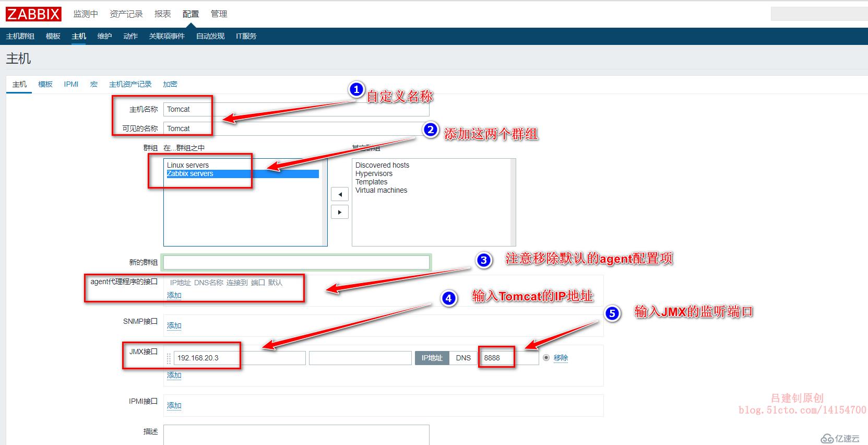The image size is (868, 445).
Task: Go to 自动发现 submenu
Action: (210, 36)
